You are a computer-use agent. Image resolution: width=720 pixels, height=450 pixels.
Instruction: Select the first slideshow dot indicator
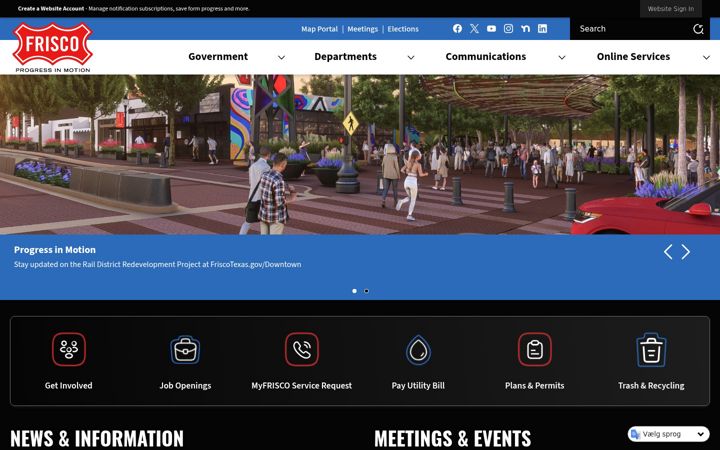[354, 291]
